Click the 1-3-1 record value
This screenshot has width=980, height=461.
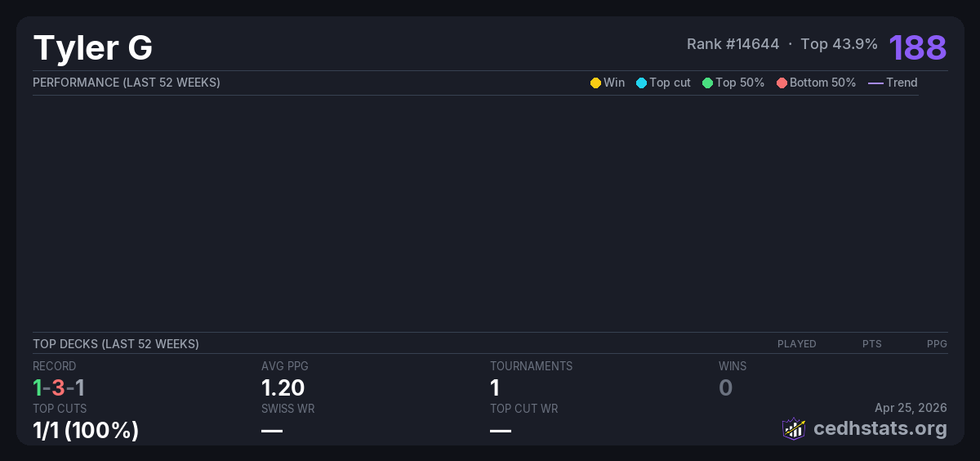59,387
